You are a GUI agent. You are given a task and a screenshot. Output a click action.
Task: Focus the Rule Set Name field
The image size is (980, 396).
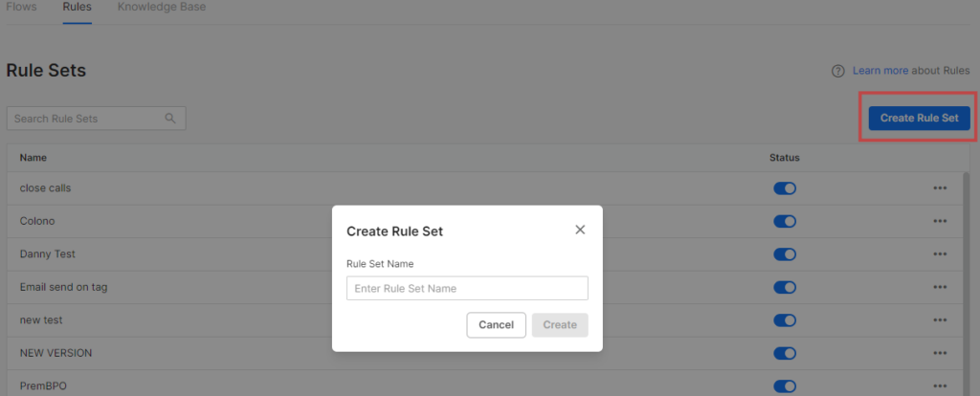pos(467,289)
